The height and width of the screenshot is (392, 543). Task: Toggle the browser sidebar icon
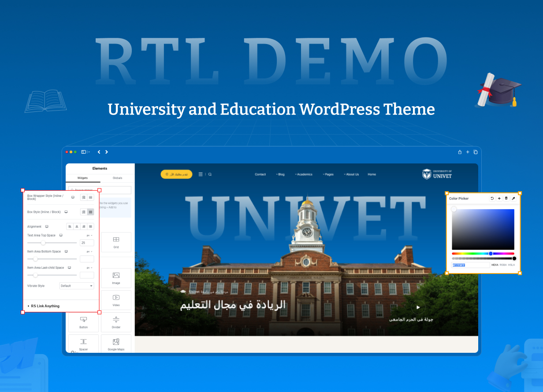pyautogui.click(x=84, y=152)
